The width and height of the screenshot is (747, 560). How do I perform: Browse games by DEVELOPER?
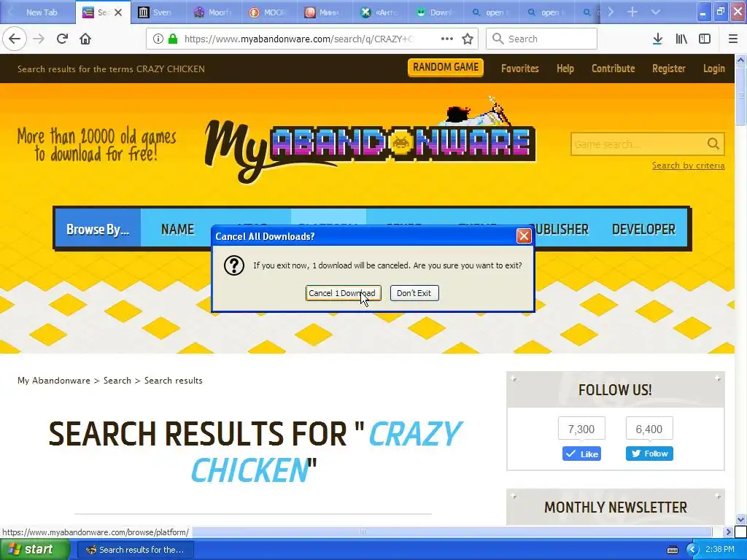tap(643, 229)
